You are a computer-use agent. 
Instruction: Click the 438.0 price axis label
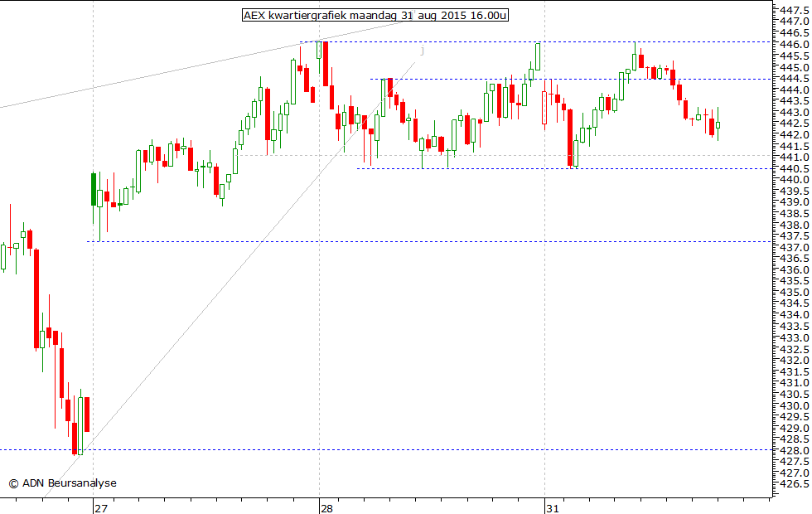tap(795, 225)
